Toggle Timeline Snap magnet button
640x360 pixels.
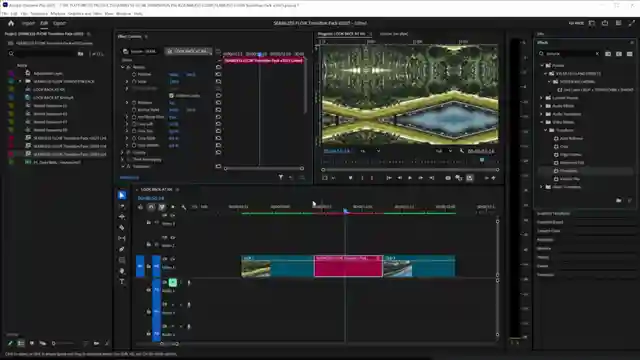[151, 207]
